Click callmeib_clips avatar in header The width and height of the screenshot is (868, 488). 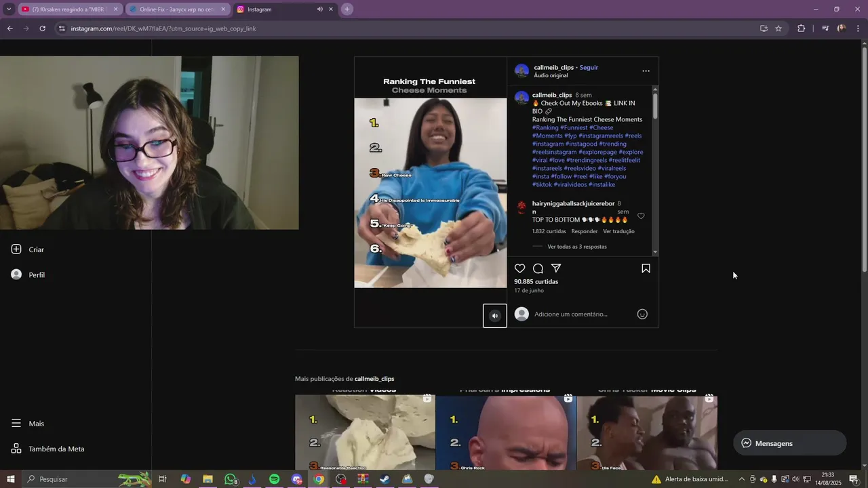pyautogui.click(x=521, y=71)
